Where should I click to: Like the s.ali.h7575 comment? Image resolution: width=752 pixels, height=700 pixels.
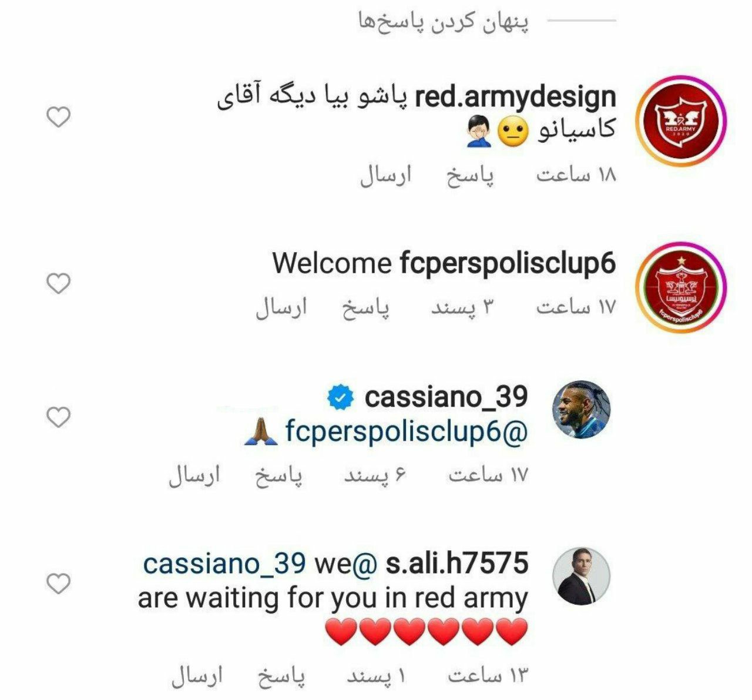click(x=58, y=584)
